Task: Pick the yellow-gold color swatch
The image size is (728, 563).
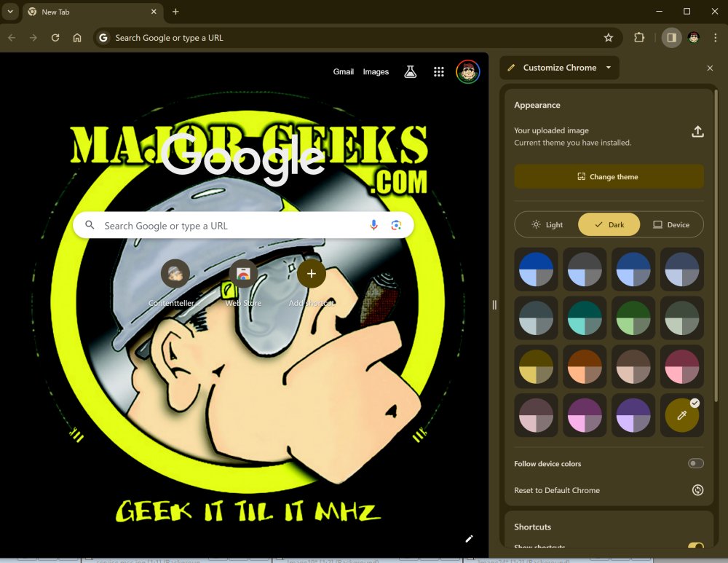Action: 536,367
